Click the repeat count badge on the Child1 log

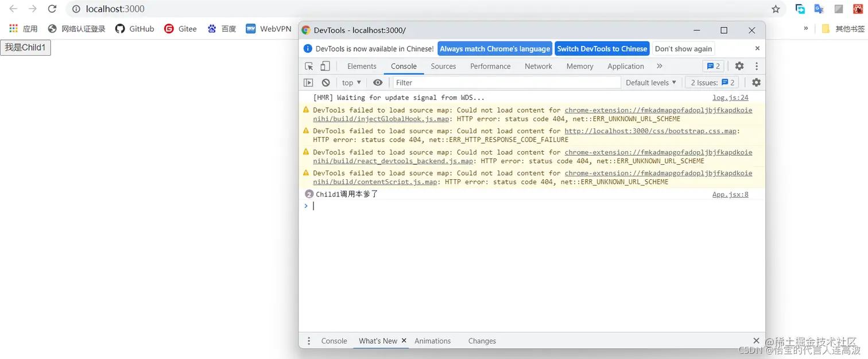309,194
